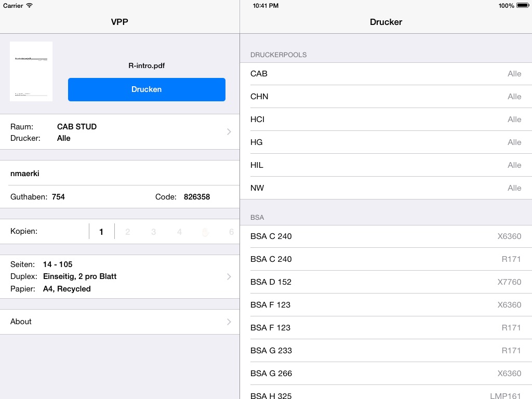Screen dimensions: 532x399
Task: Tap the username nmaerki
Action: point(25,174)
